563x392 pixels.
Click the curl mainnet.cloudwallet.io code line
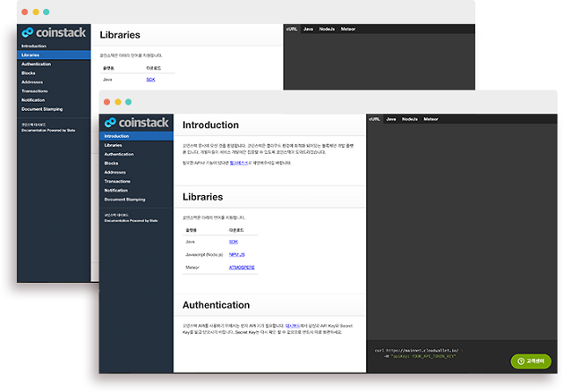pos(417,351)
